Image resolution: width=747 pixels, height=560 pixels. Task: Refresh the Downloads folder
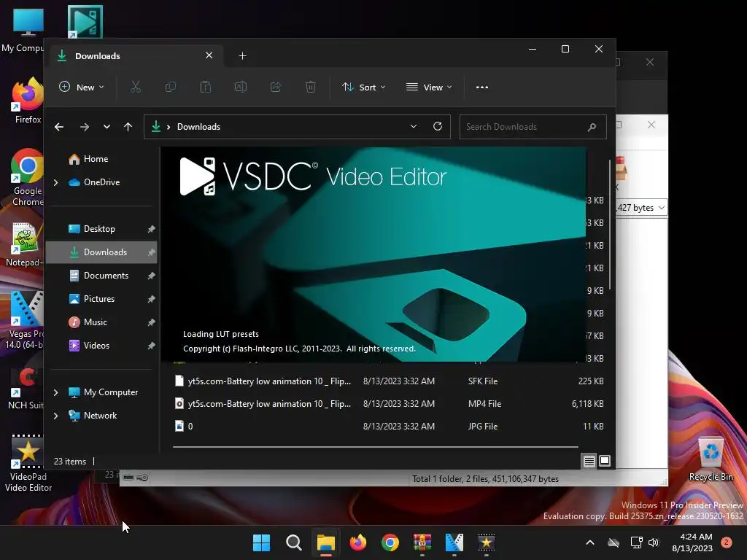(438, 126)
